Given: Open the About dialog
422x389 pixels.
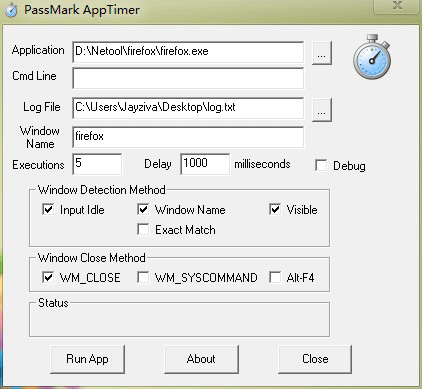Looking at the screenshot, I should click(201, 359).
